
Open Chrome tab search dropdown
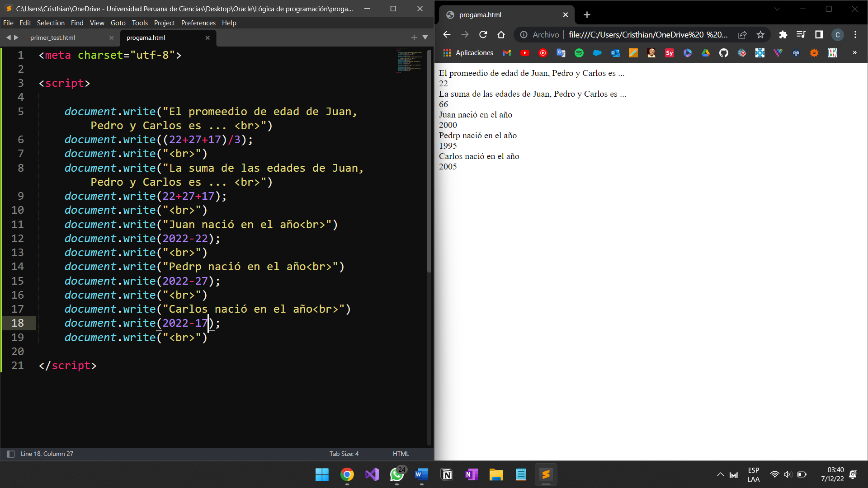click(x=777, y=9)
